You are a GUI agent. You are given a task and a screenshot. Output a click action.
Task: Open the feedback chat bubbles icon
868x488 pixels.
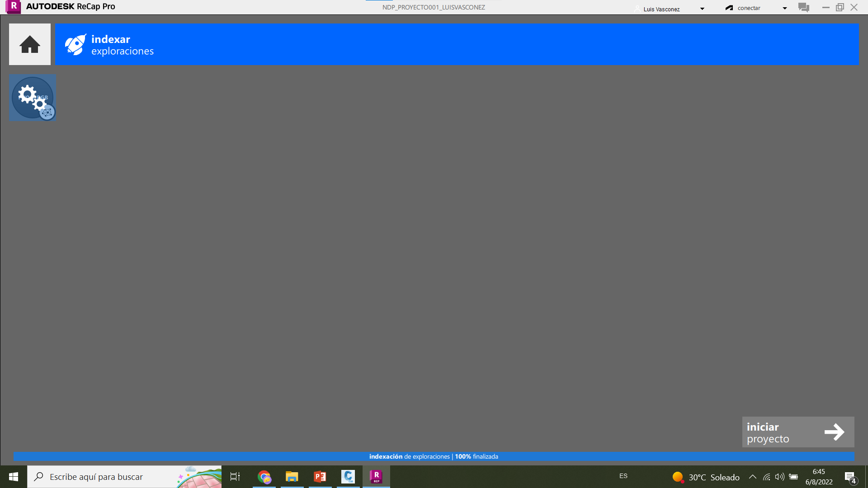(x=804, y=8)
